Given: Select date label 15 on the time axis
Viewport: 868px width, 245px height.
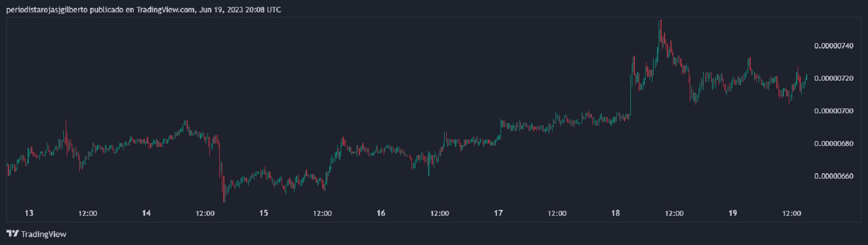Looking at the screenshot, I should pyautogui.click(x=263, y=213).
